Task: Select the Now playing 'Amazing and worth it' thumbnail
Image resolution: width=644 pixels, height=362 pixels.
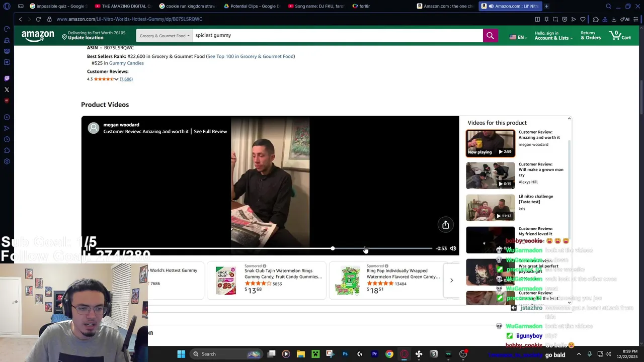Action: 491,143
